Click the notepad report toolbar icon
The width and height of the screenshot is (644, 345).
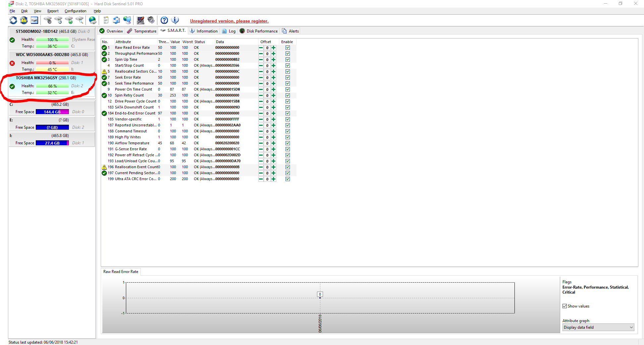[106, 21]
